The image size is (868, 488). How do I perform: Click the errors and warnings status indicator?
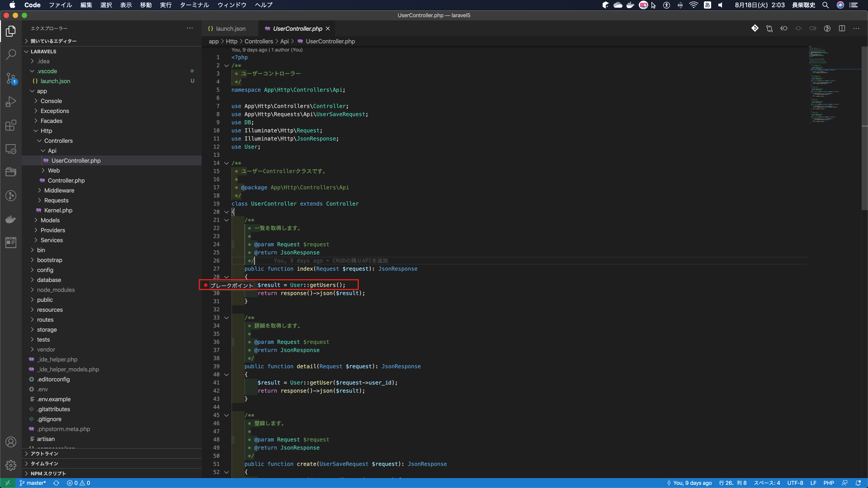coord(78,483)
